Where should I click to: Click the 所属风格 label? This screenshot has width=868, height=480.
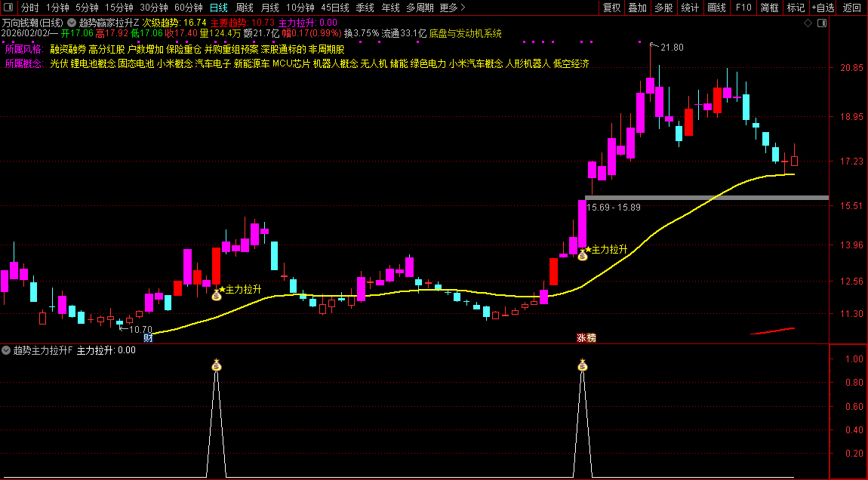[24, 49]
